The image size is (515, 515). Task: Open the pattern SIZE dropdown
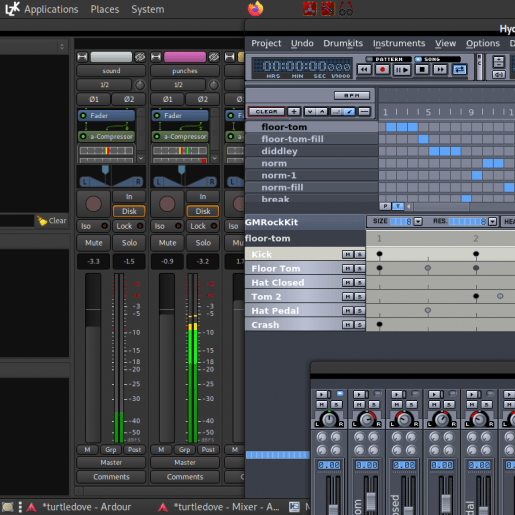coord(418,221)
